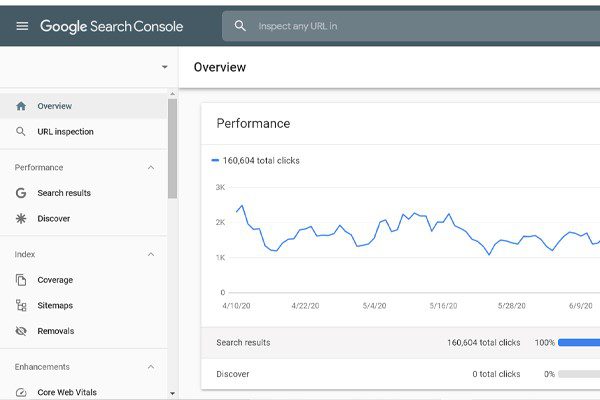The image size is (600, 400).
Task: Click the 5/28/20 date label
Action: pyautogui.click(x=512, y=306)
